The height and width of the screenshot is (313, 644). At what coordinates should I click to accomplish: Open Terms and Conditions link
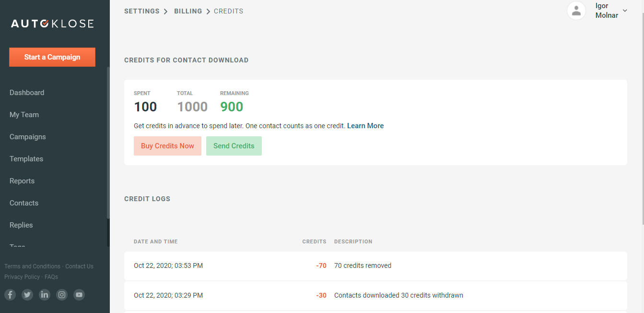coord(33,266)
